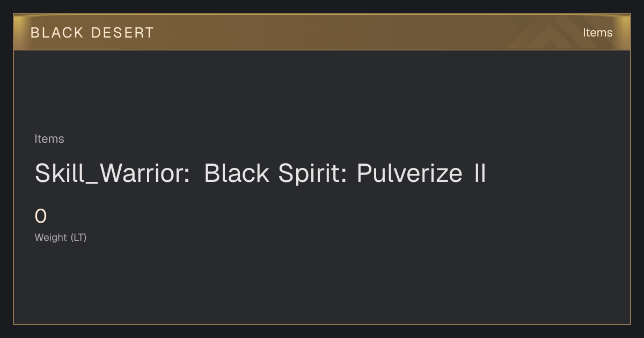Image resolution: width=644 pixels, height=338 pixels.
Task: Click the Skill_Warrior item title heading
Action: click(260, 173)
